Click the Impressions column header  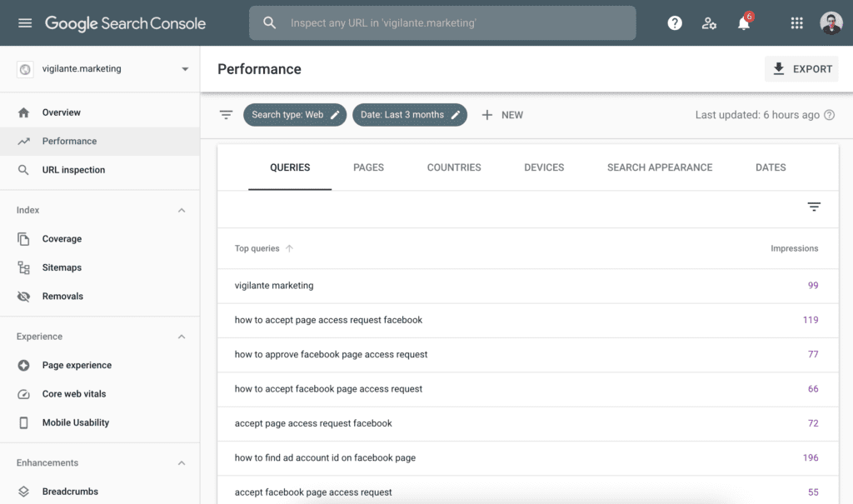point(794,248)
